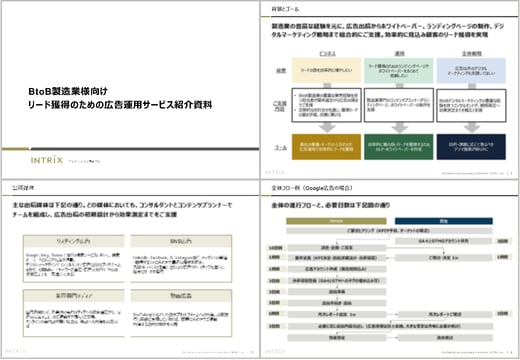The image size is (520, 360).
Task: Open the slide with four advertising media cards
Action: [x=130, y=269]
